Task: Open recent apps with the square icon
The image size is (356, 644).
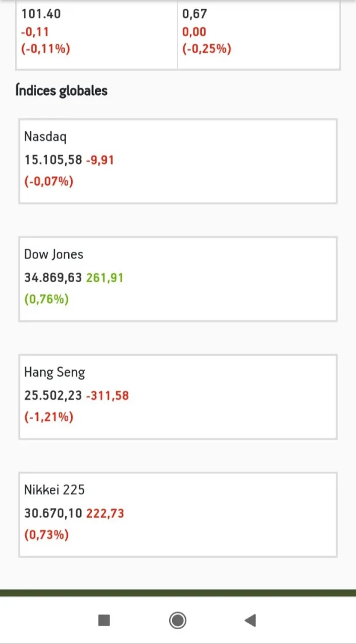Action: point(104,621)
